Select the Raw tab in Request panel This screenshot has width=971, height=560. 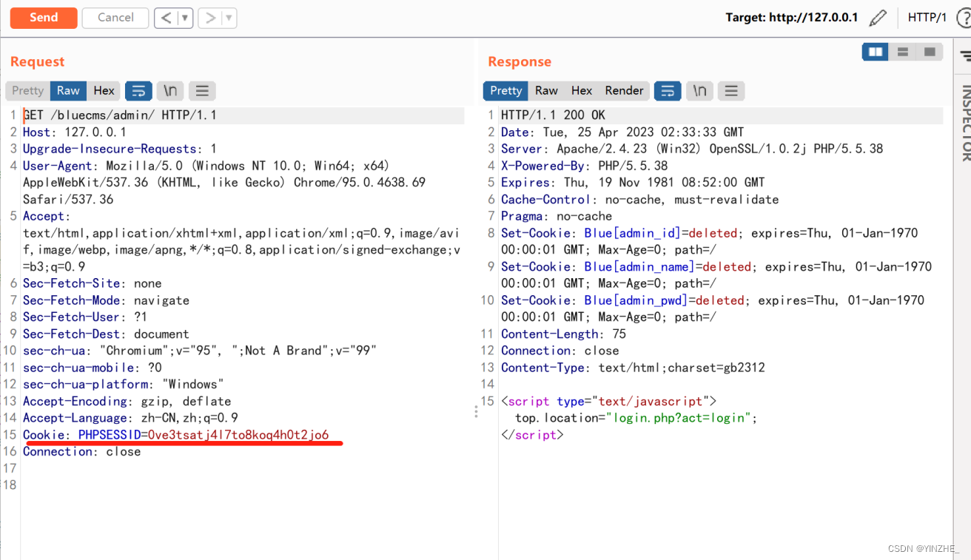[x=68, y=90]
